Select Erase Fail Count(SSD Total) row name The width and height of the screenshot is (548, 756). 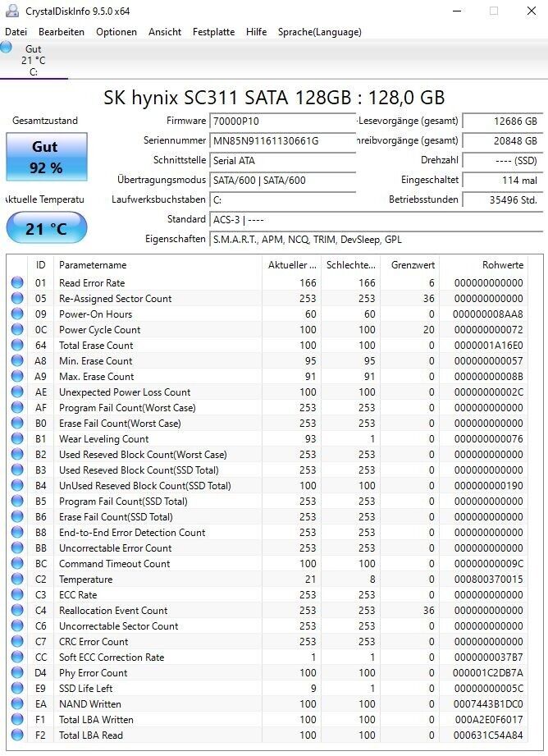tap(116, 516)
